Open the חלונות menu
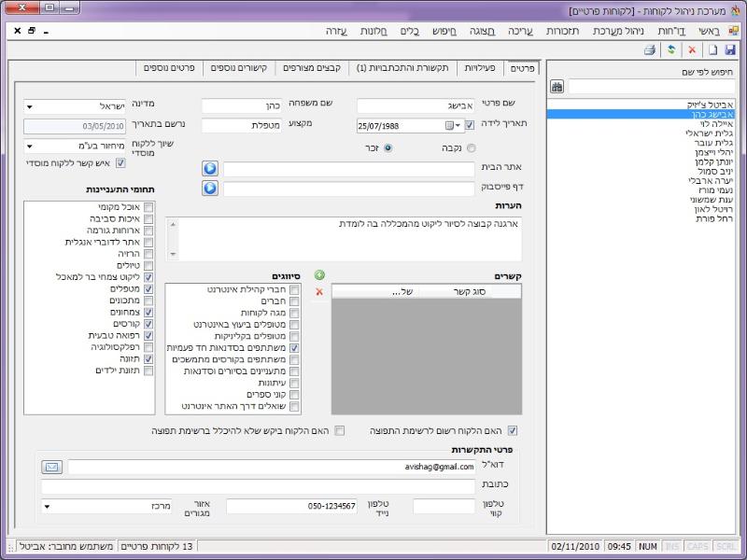 373,32
